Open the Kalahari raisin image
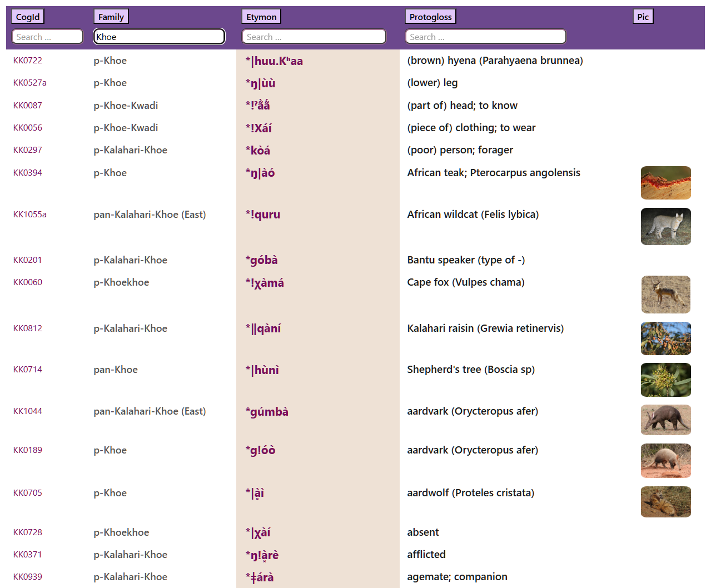The image size is (711, 588). [665, 338]
